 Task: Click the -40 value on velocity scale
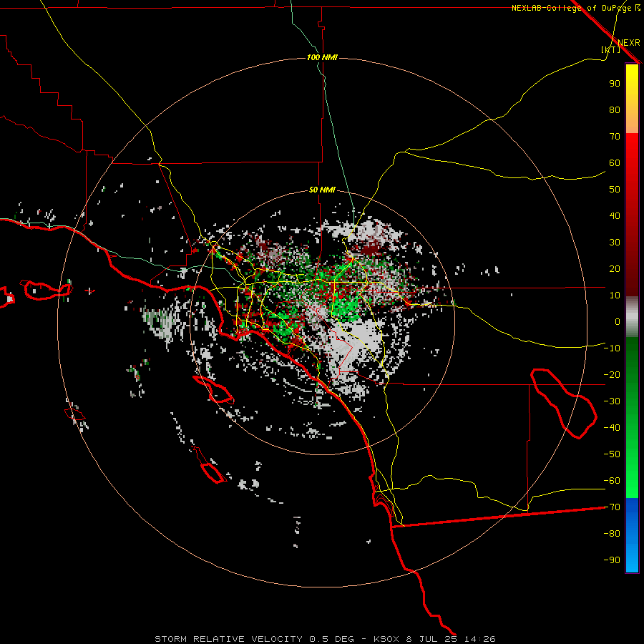612,428
